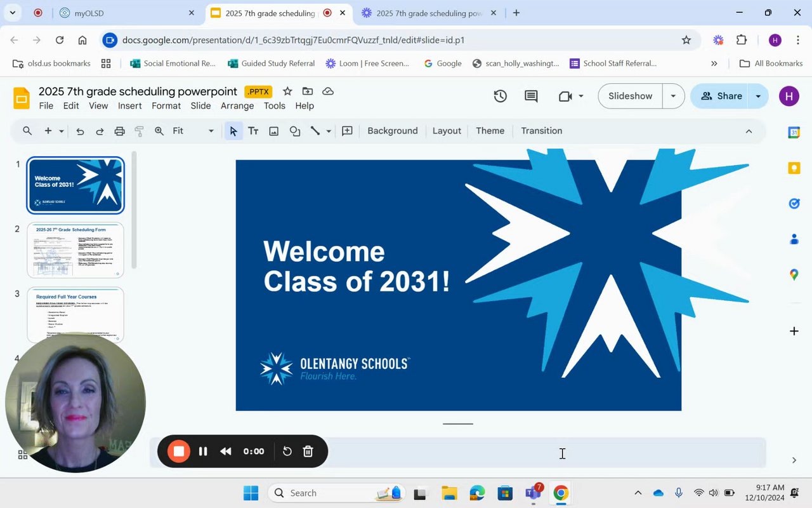812x508 pixels.
Task: Open the Tools menu
Action: [x=275, y=106]
